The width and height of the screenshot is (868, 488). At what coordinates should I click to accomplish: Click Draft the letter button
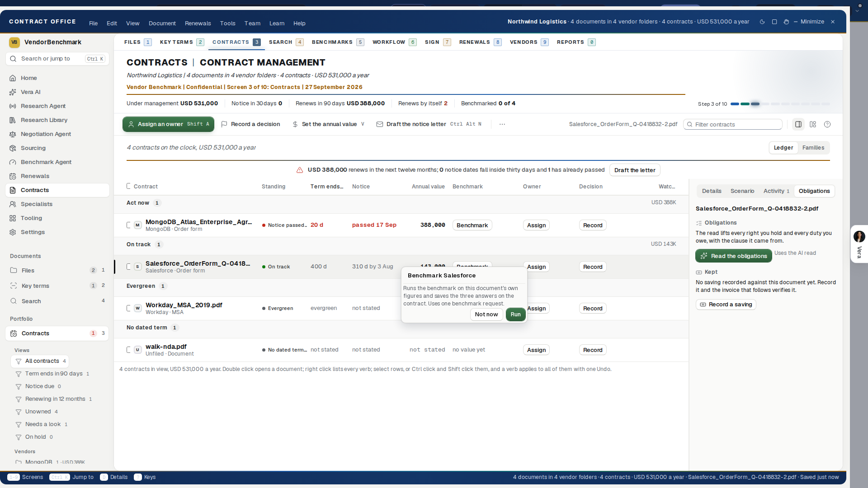[635, 170]
